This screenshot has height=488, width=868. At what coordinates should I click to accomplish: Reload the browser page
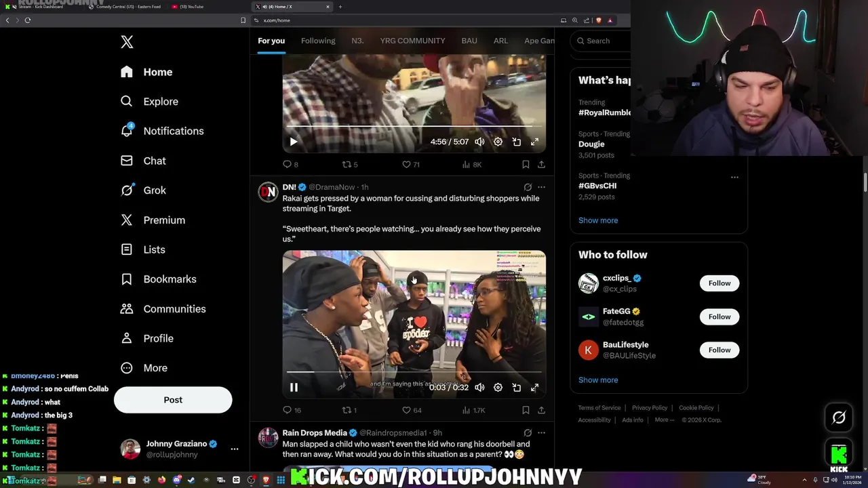point(28,20)
